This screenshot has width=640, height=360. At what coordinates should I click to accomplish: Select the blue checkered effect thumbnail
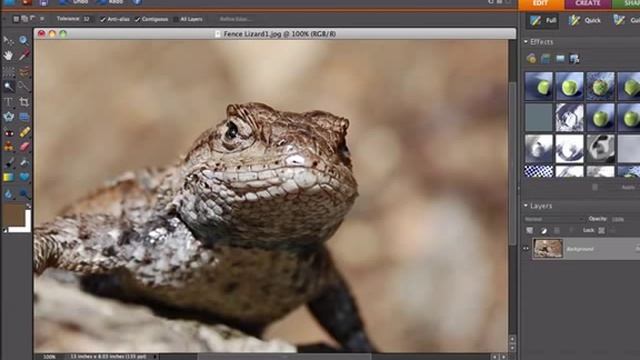click(538, 171)
